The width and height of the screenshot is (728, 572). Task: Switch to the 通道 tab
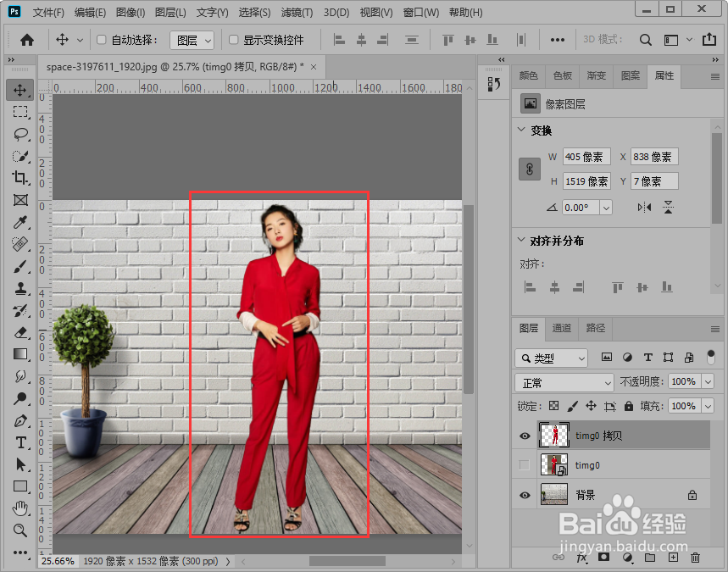[x=562, y=328]
